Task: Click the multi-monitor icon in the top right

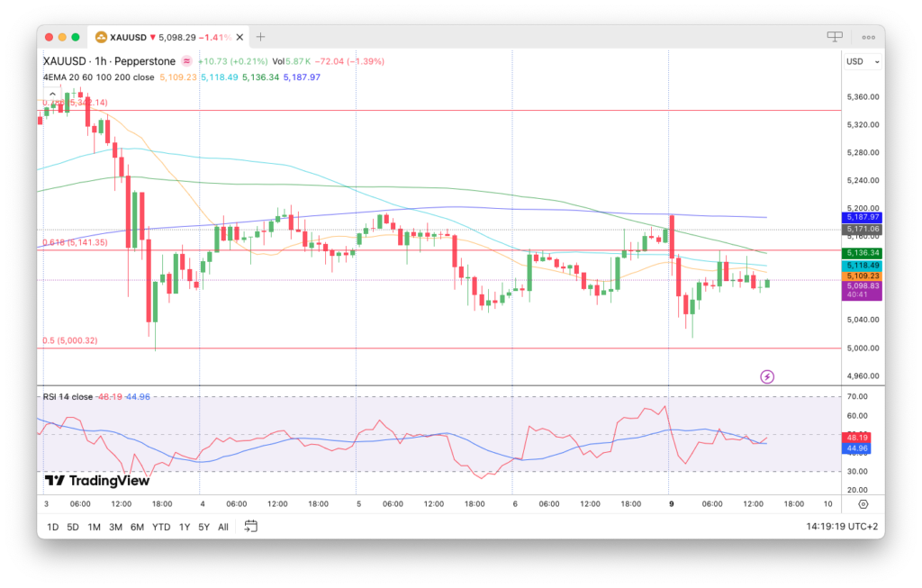Action: (833, 35)
